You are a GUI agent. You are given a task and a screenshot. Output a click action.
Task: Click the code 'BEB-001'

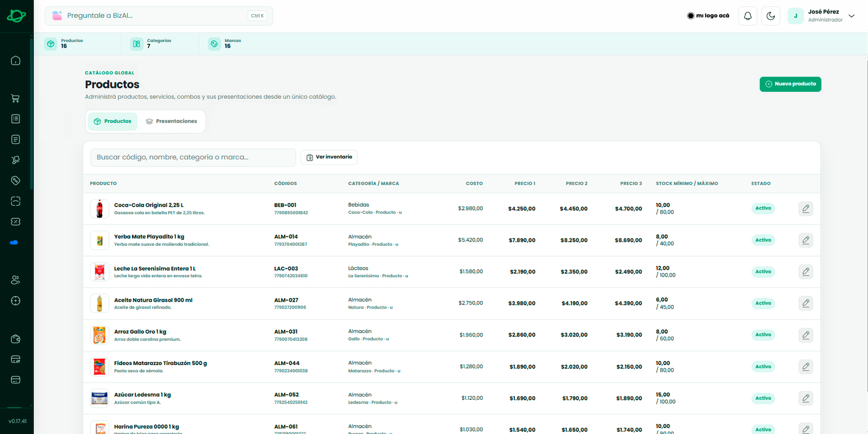[285, 205]
